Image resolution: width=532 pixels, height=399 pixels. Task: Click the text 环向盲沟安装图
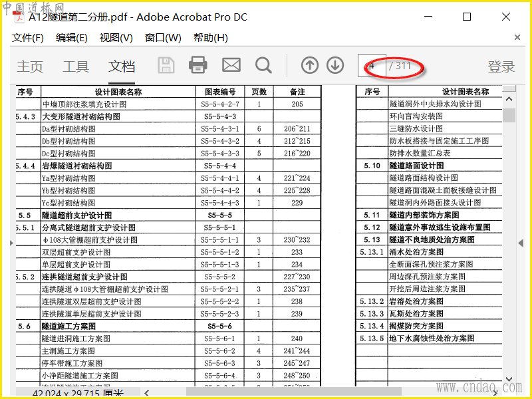[x=416, y=116]
